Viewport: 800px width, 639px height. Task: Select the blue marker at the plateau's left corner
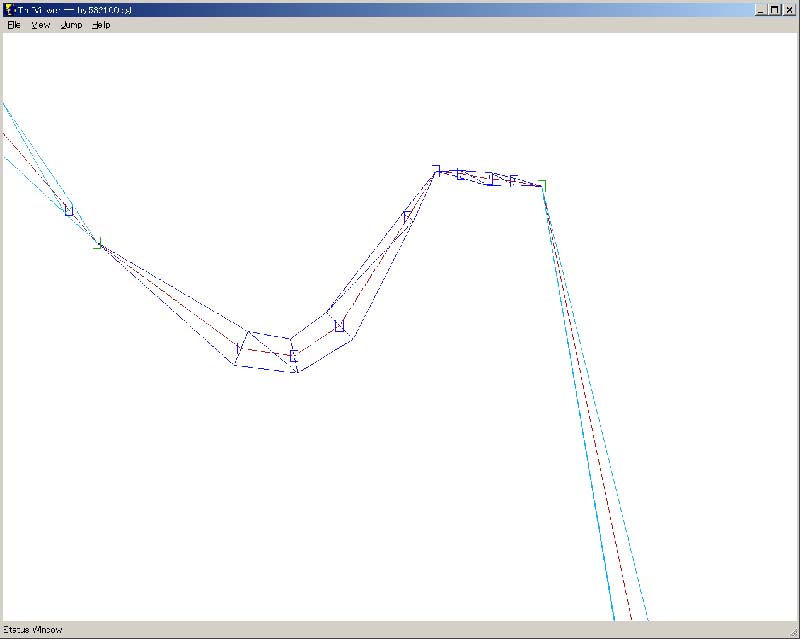pyautogui.click(x=437, y=169)
